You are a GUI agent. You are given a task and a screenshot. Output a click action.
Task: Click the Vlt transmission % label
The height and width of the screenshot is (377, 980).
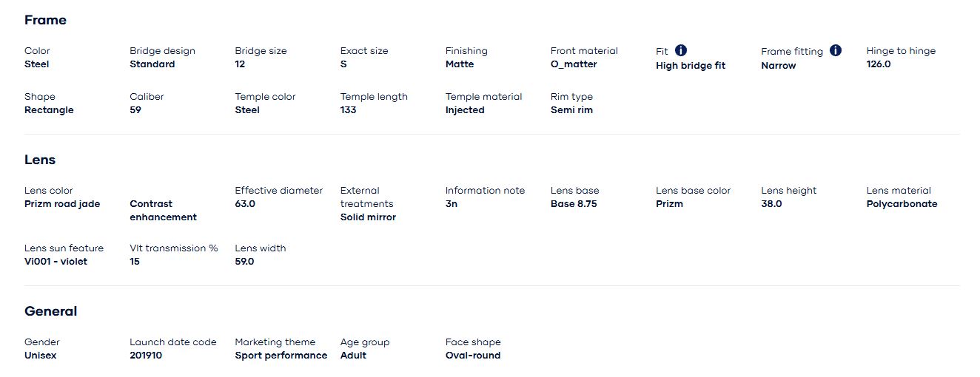[173, 248]
